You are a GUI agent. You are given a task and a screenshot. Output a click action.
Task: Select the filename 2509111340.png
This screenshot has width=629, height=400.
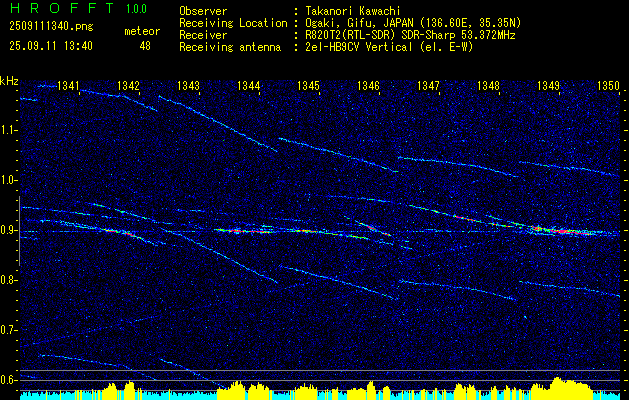pyautogui.click(x=51, y=27)
